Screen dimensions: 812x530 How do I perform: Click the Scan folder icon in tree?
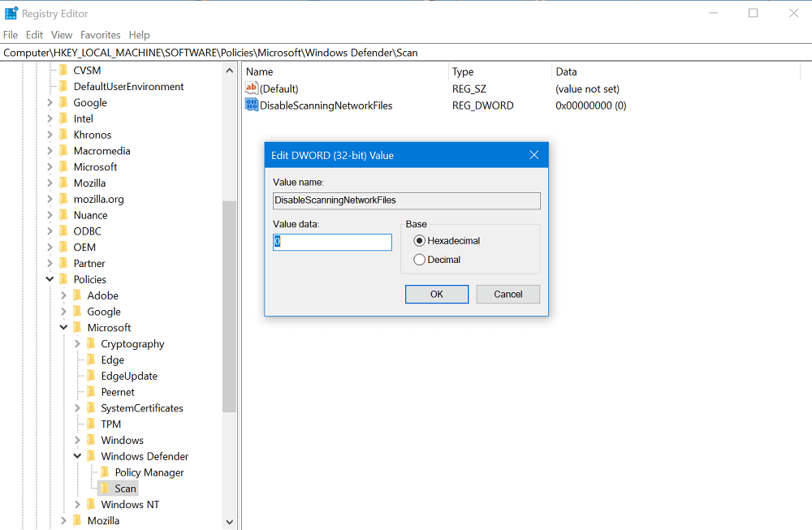(x=105, y=488)
